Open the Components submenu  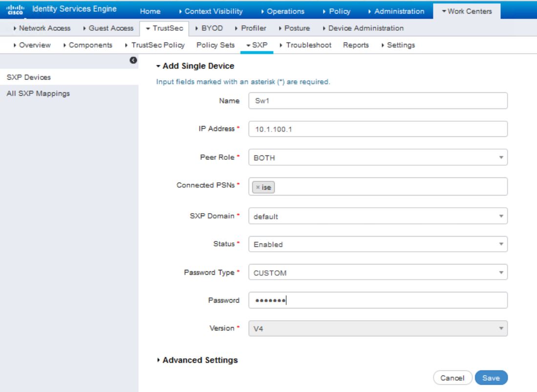pos(87,45)
